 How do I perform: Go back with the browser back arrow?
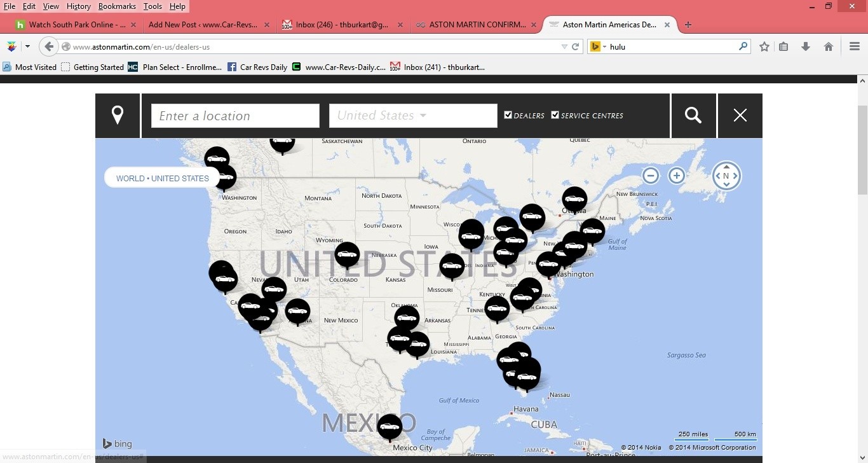[49, 46]
